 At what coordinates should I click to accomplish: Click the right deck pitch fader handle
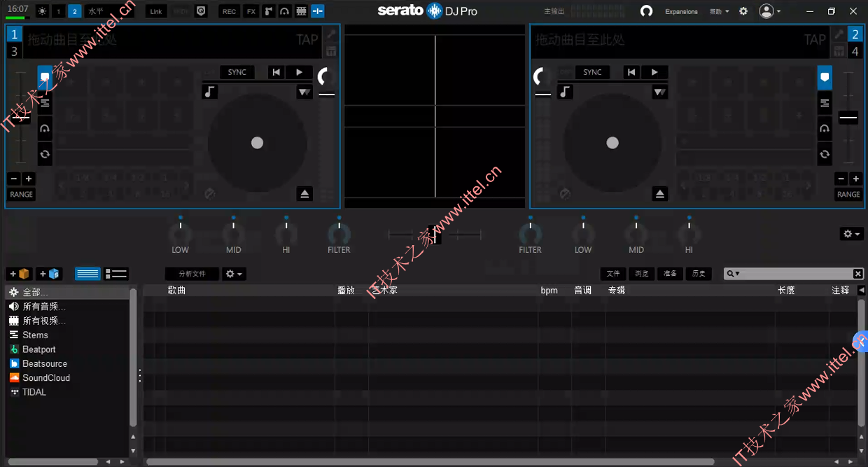click(x=848, y=118)
